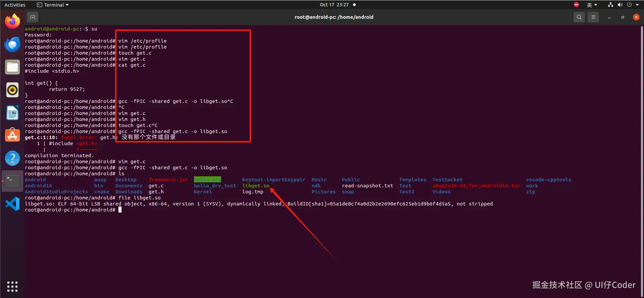Image resolution: width=644 pixels, height=298 pixels.
Task: Open network status tray icon
Action: [x=610, y=5]
